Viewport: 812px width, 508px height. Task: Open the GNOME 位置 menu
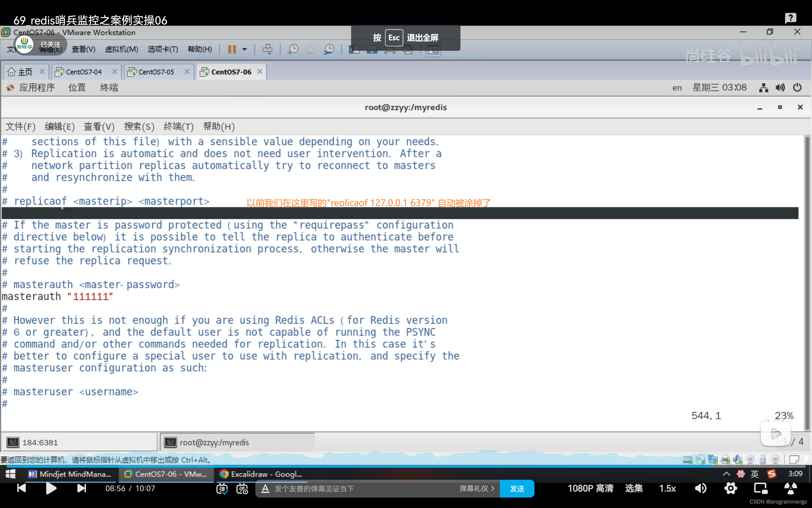click(77, 88)
